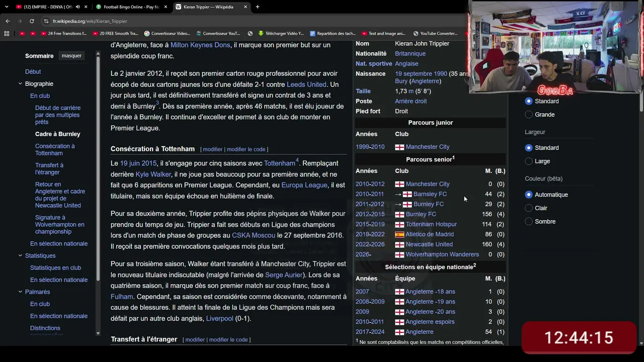Open the Serge Aurier link
The height and width of the screenshot is (362, 644).
point(284,275)
